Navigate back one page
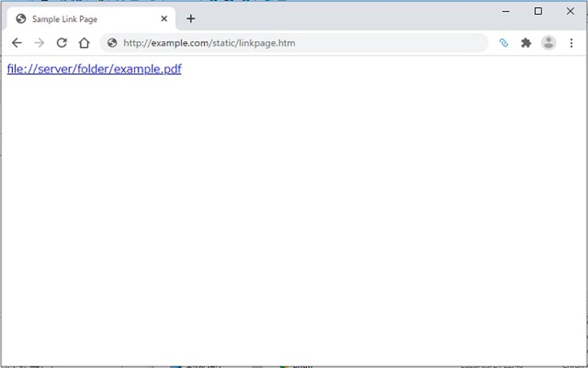588x368 pixels. [17, 43]
